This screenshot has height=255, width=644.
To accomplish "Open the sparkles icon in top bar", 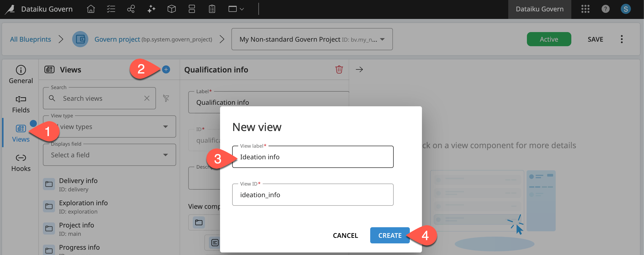I will pos(151,9).
